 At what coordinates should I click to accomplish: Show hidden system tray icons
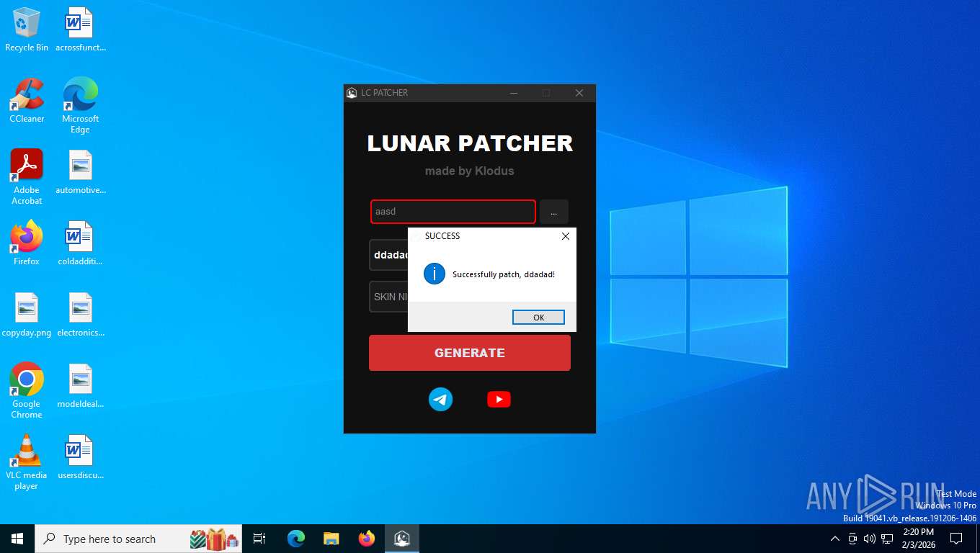pyautogui.click(x=835, y=539)
